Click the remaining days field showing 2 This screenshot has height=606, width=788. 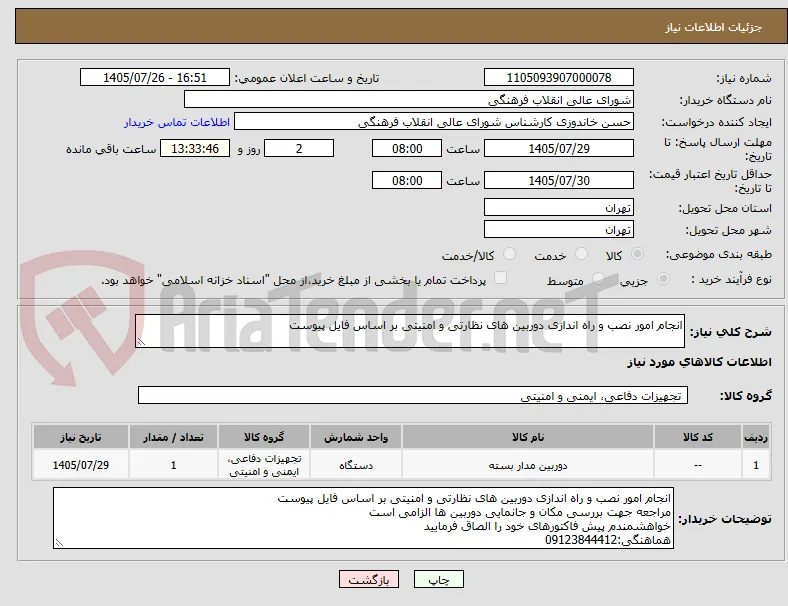299,149
